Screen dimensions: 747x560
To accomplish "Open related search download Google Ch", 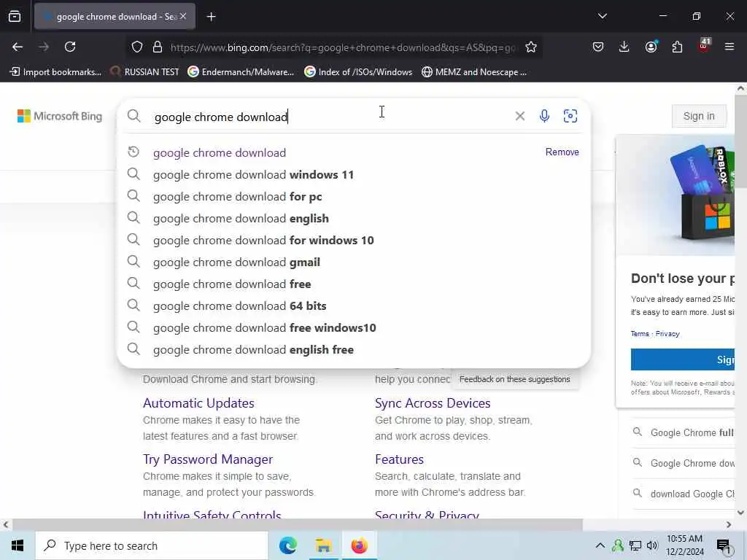I will [x=684, y=494].
